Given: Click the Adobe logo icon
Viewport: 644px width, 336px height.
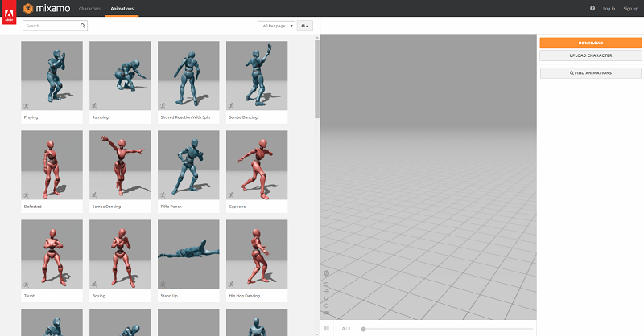Looking at the screenshot, I should pyautogui.click(x=9, y=12).
